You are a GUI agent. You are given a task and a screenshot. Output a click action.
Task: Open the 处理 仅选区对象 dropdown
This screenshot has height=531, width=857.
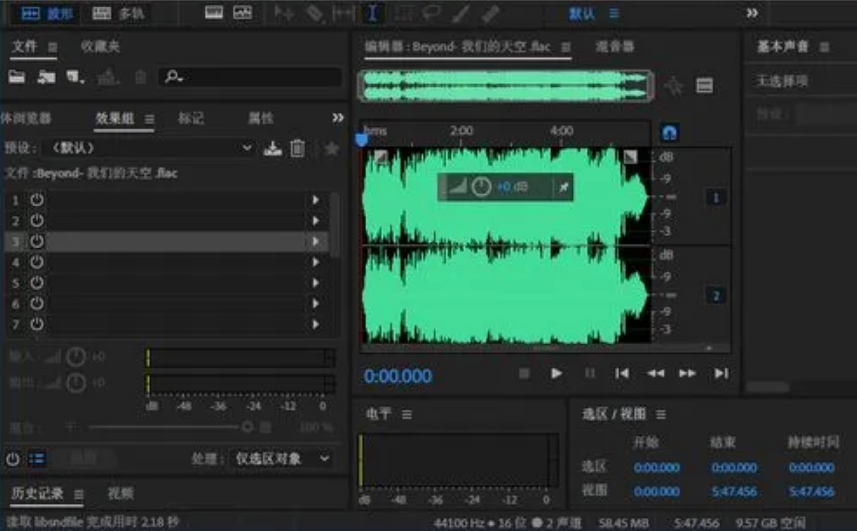pyautogui.click(x=283, y=459)
